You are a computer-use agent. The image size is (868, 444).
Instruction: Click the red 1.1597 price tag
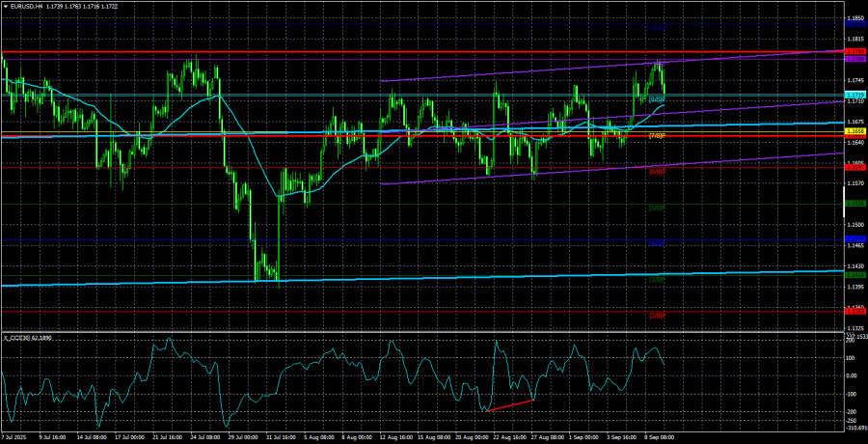[854, 167]
